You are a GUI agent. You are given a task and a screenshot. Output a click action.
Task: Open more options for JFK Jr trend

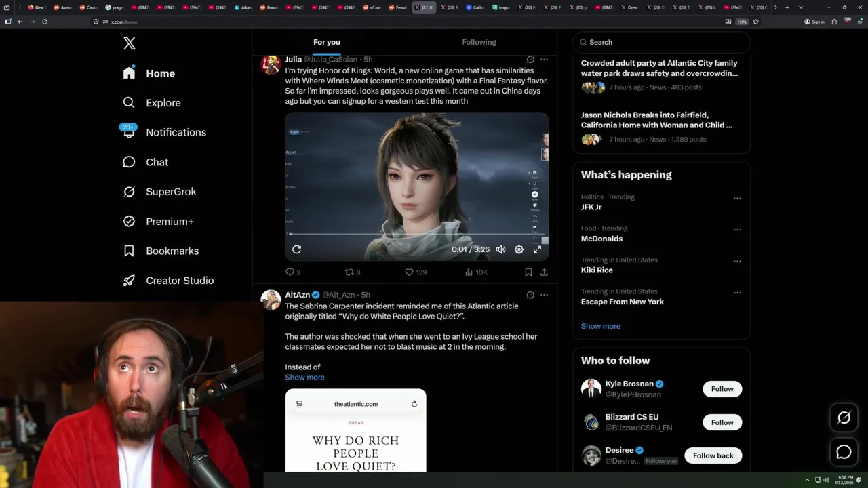tap(737, 199)
